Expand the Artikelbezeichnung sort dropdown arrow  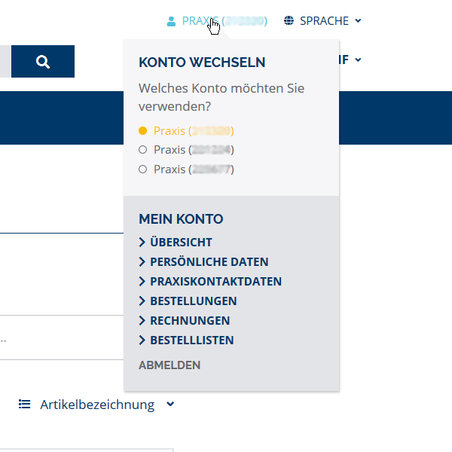(x=170, y=404)
